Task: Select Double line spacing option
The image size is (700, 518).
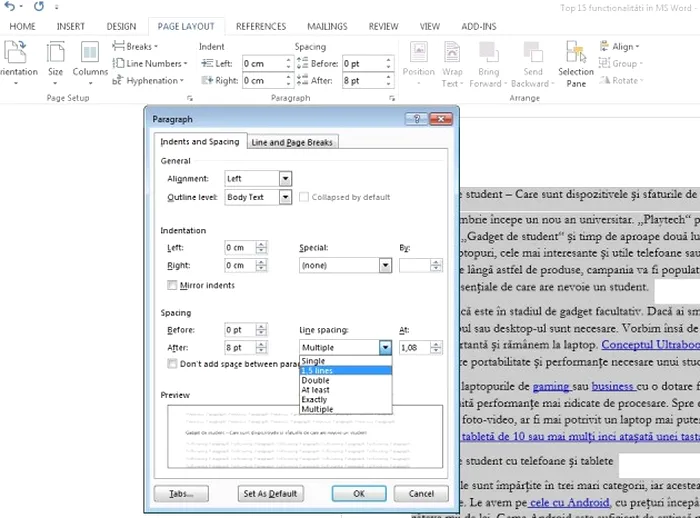Action: pos(346,380)
